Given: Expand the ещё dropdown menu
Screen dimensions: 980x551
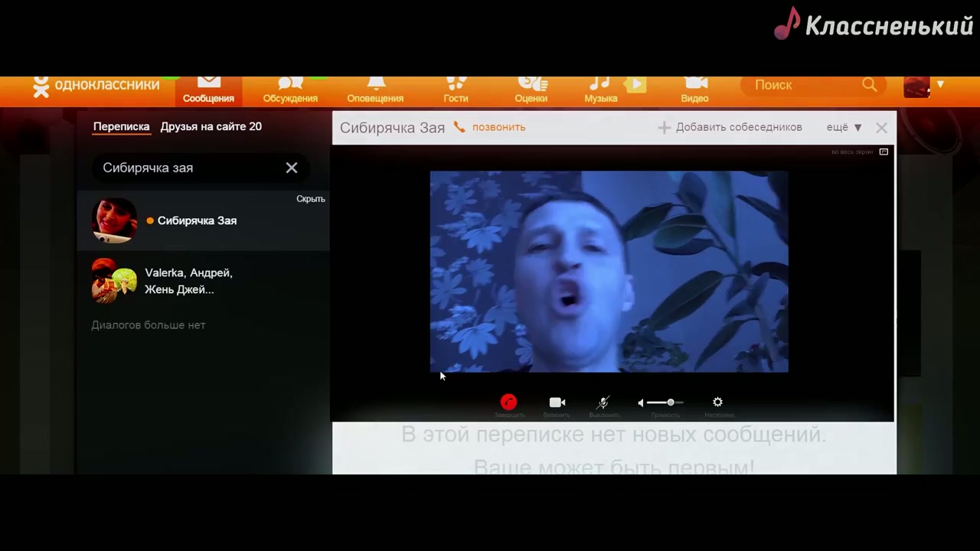Looking at the screenshot, I should tap(844, 127).
